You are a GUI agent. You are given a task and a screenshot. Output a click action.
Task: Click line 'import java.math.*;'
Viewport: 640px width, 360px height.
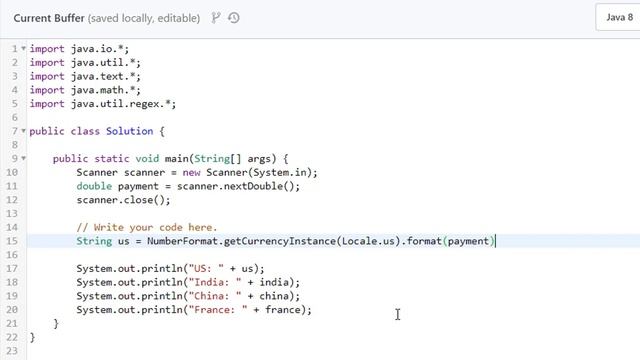pos(85,90)
